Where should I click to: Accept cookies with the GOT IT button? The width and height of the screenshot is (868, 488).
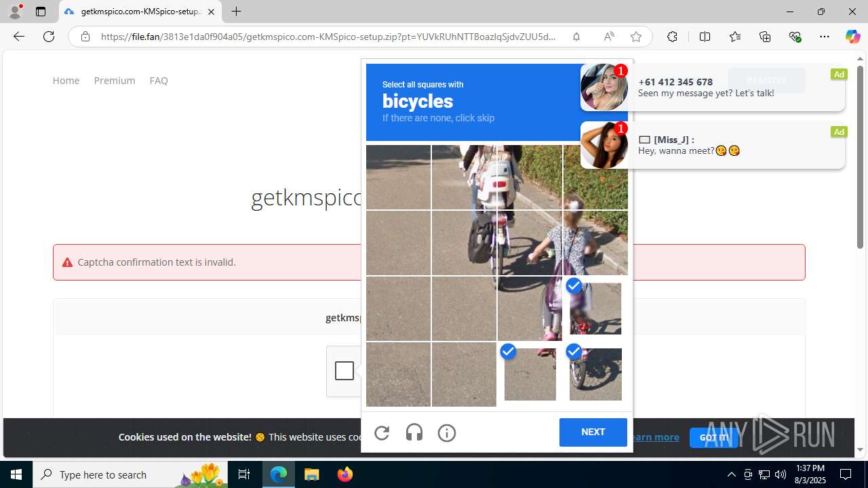pyautogui.click(x=713, y=437)
